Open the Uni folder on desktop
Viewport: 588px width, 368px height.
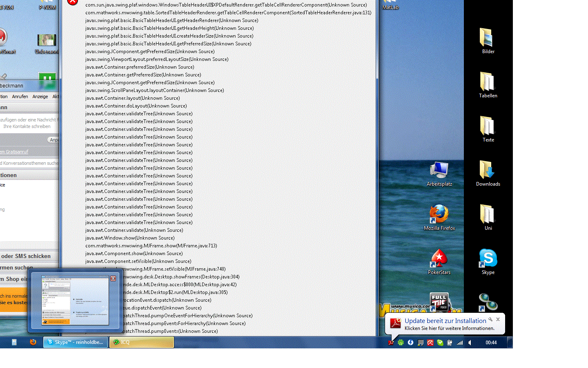click(488, 215)
